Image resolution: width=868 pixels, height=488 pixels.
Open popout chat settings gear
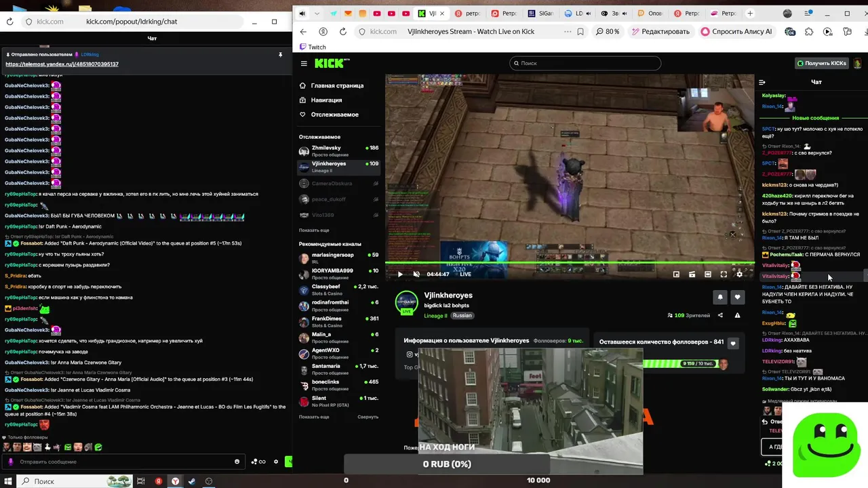click(x=276, y=462)
